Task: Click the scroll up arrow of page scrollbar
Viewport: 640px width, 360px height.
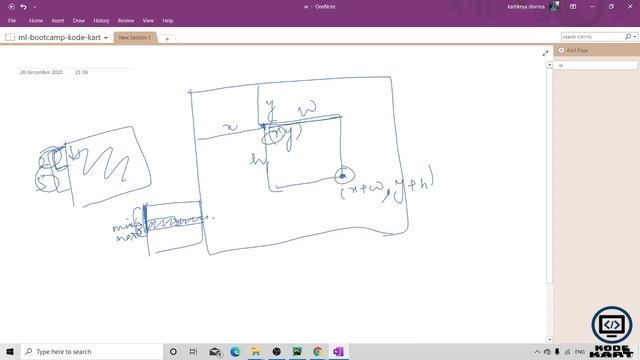Action: [x=549, y=65]
